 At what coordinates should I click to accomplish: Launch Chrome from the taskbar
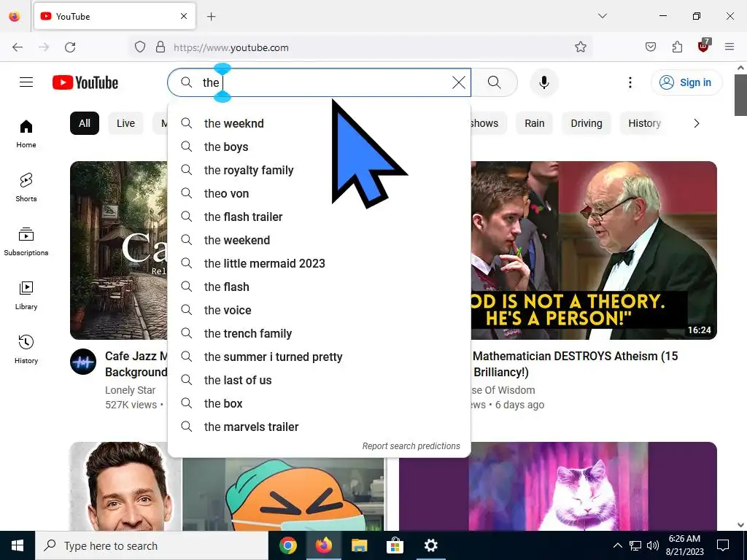(287, 545)
